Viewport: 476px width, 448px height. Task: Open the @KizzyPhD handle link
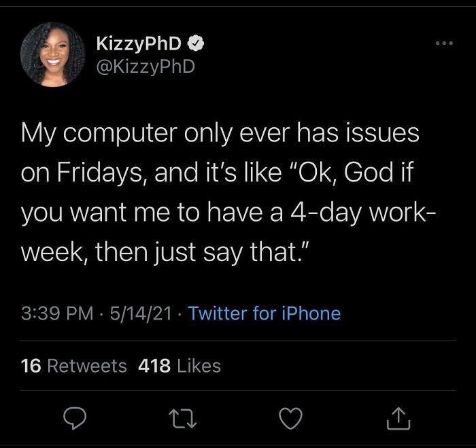[146, 67]
